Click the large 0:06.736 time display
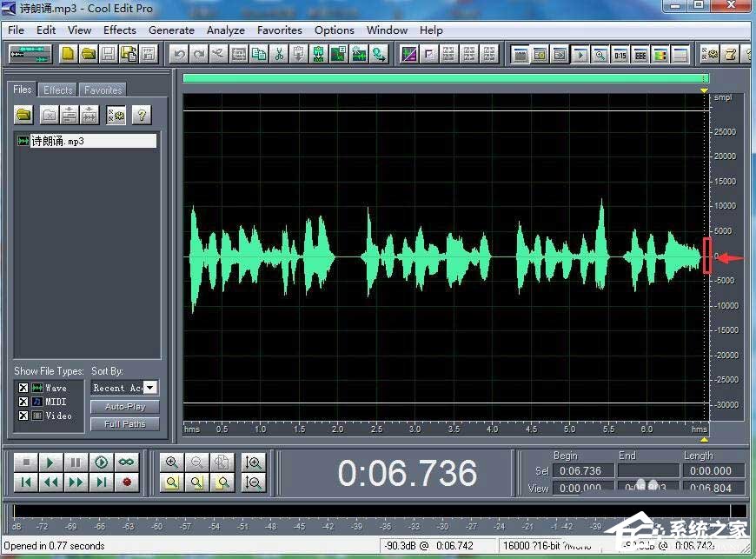 click(x=408, y=473)
